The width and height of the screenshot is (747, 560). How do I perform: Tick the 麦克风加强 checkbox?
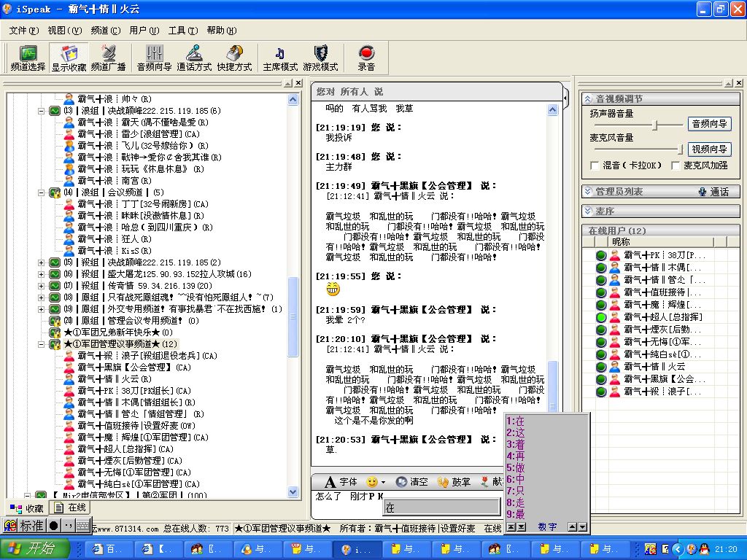676,166
